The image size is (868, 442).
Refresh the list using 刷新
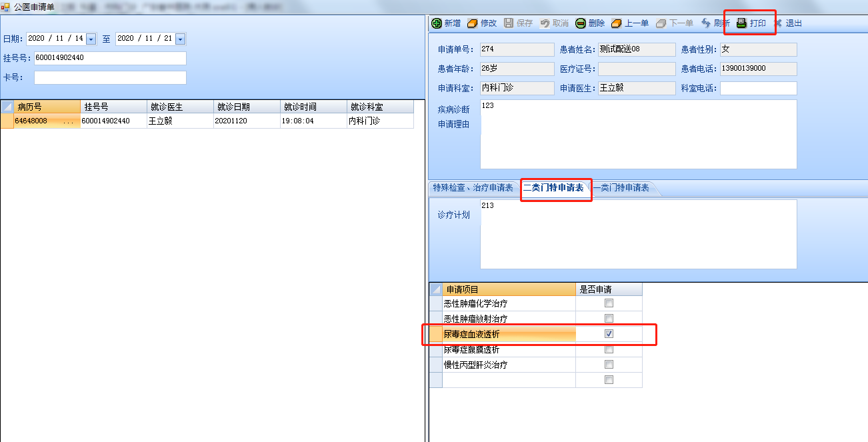tap(715, 23)
